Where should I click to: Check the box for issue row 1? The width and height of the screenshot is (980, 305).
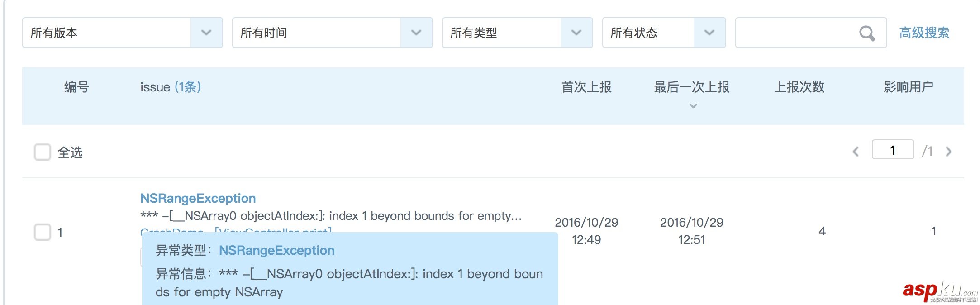click(43, 232)
